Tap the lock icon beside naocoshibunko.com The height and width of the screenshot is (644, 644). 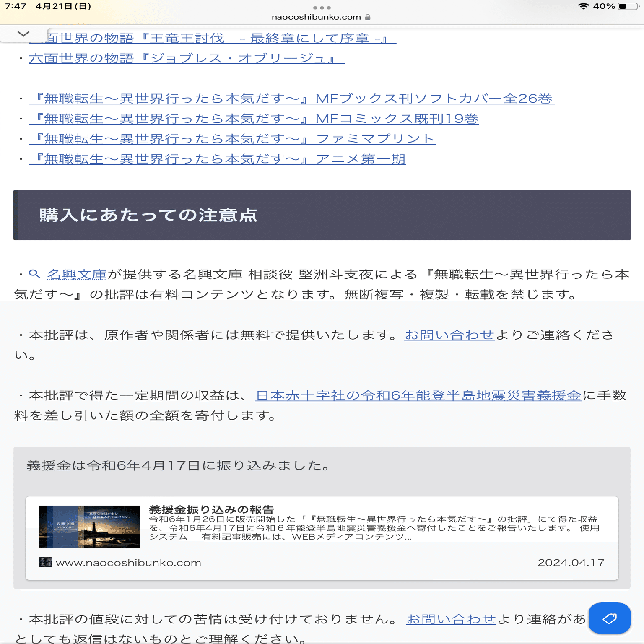(368, 17)
